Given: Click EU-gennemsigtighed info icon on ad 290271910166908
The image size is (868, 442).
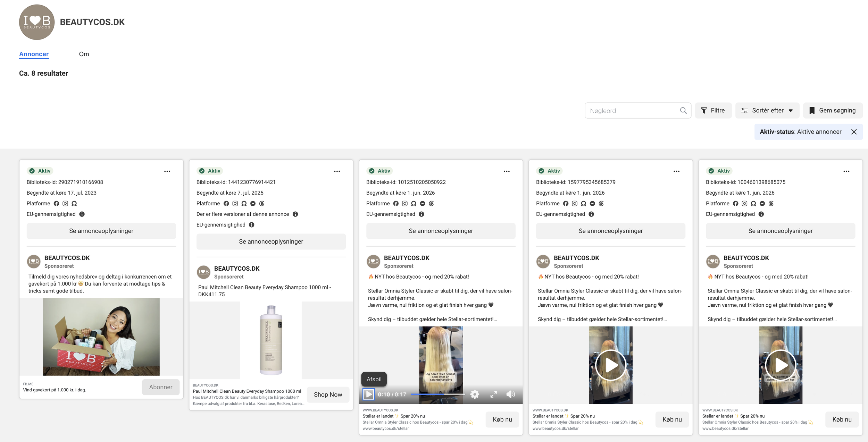Looking at the screenshot, I should (x=82, y=214).
